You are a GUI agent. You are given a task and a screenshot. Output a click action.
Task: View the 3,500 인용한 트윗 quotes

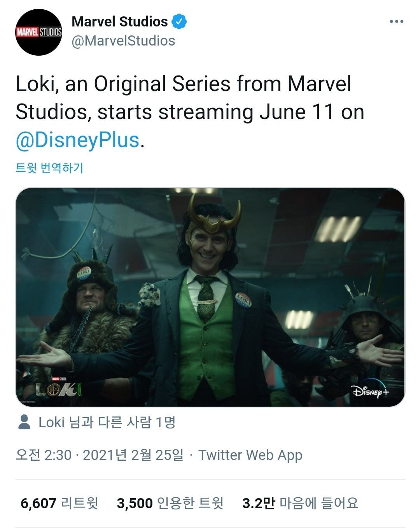pos(170,503)
